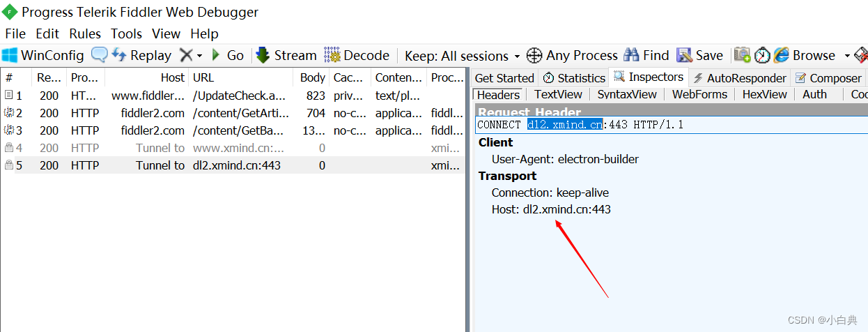The height and width of the screenshot is (332, 868).
Task: Replay selected sessions
Action: (x=142, y=55)
